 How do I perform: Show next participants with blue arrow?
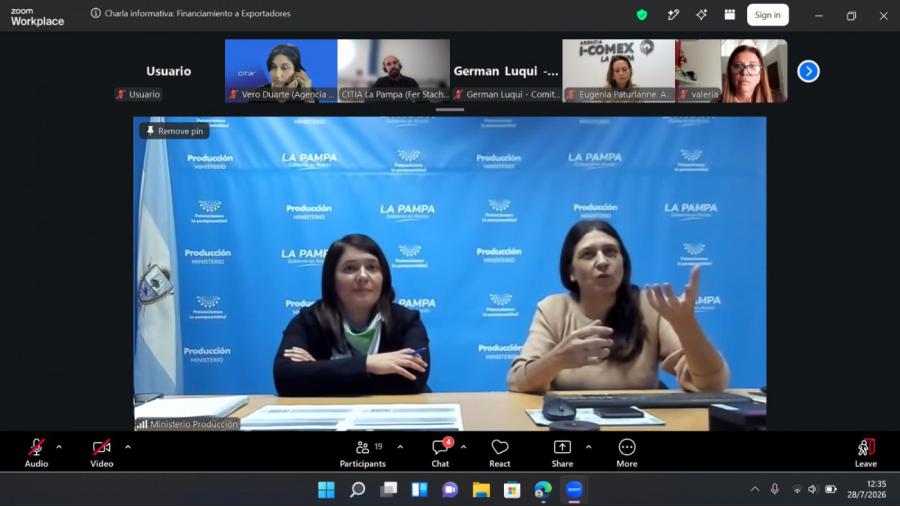(808, 71)
